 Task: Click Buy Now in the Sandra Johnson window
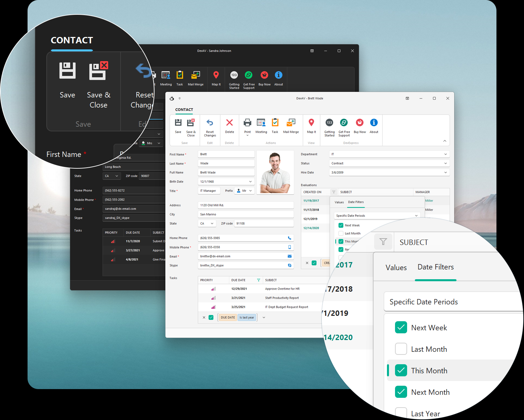pos(264,79)
